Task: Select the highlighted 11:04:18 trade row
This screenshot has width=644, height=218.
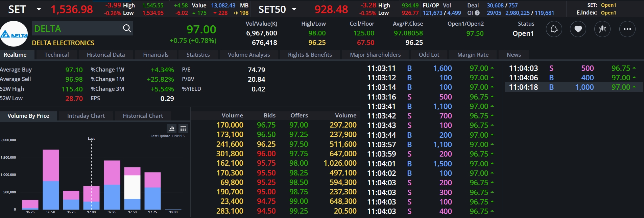Action: click(x=574, y=87)
